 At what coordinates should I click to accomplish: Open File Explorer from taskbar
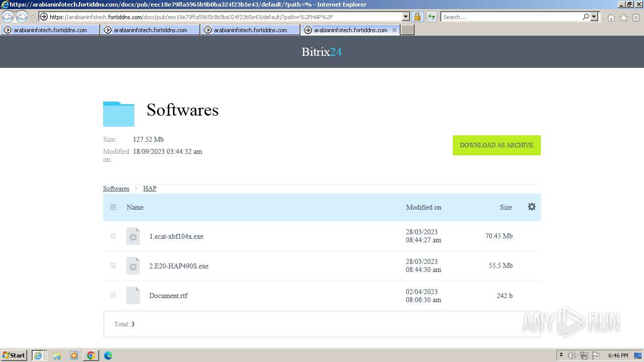pos(57,355)
